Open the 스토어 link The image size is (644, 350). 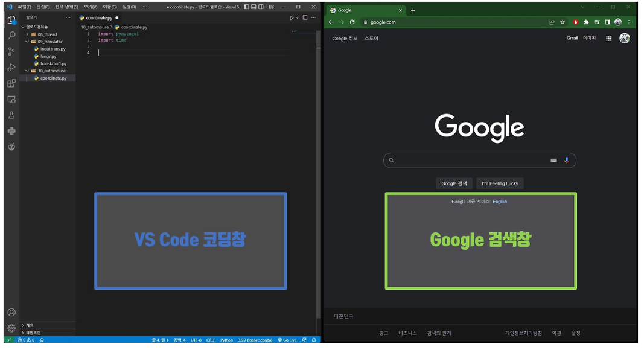(371, 39)
